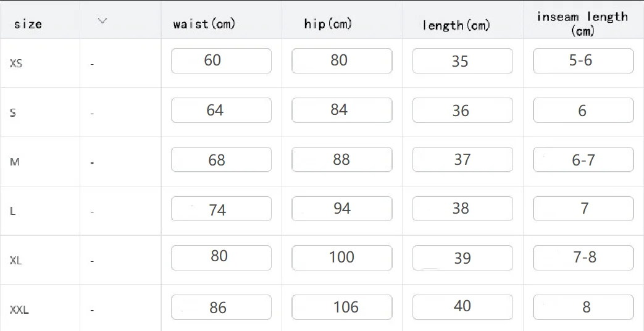Click the waist(cm) column header
The height and width of the screenshot is (331, 644).
point(204,24)
